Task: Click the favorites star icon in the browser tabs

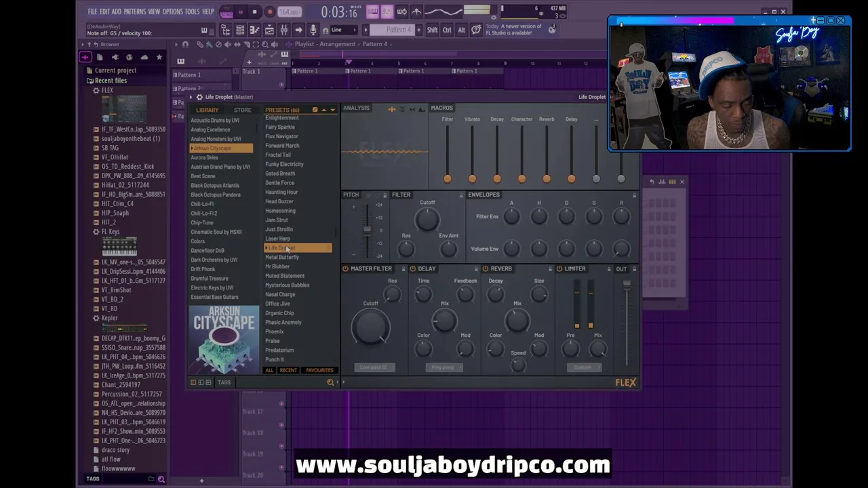Action: 159,57
